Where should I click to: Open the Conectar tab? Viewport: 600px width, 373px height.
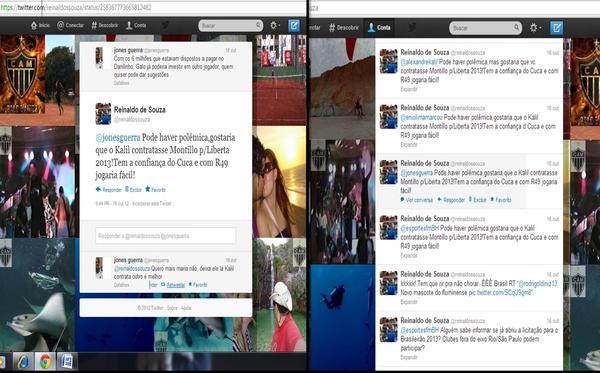70,25
